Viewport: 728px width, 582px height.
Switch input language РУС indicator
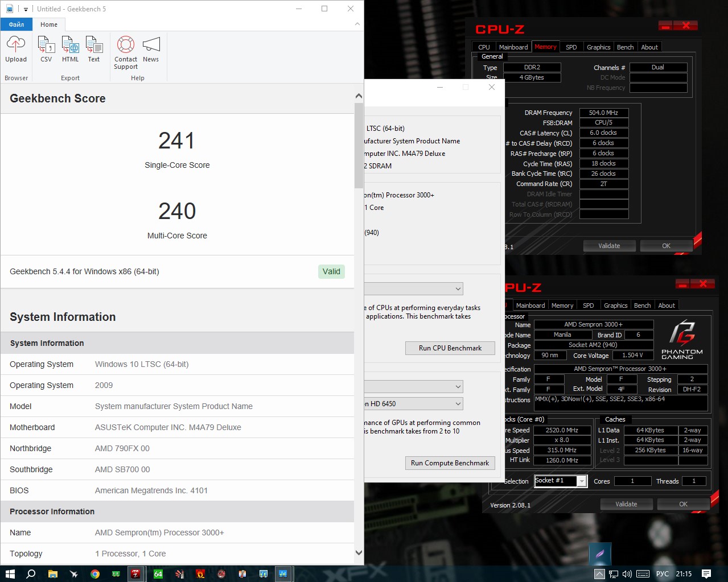663,574
